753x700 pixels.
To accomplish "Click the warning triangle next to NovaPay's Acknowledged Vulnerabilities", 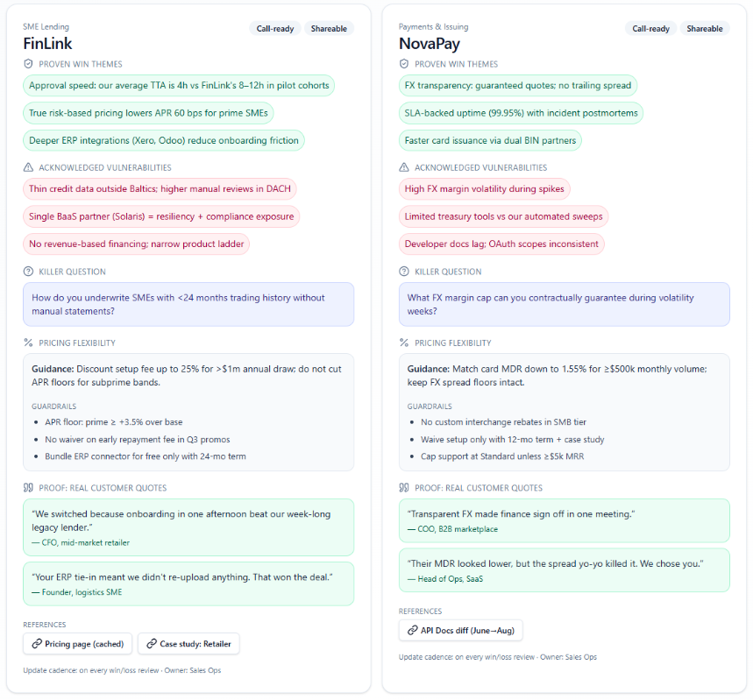I will (x=405, y=167).
